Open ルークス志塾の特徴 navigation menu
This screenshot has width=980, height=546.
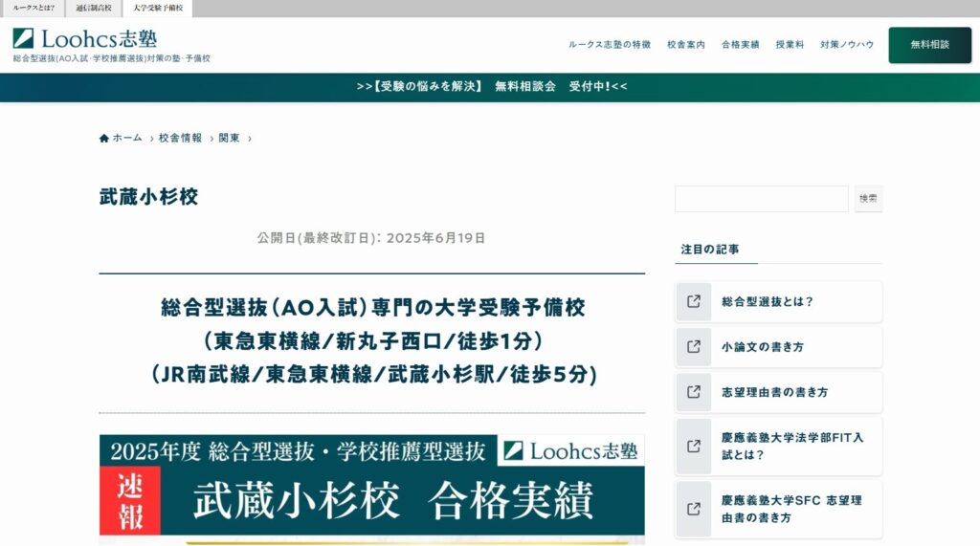click(x=609, y=45)
